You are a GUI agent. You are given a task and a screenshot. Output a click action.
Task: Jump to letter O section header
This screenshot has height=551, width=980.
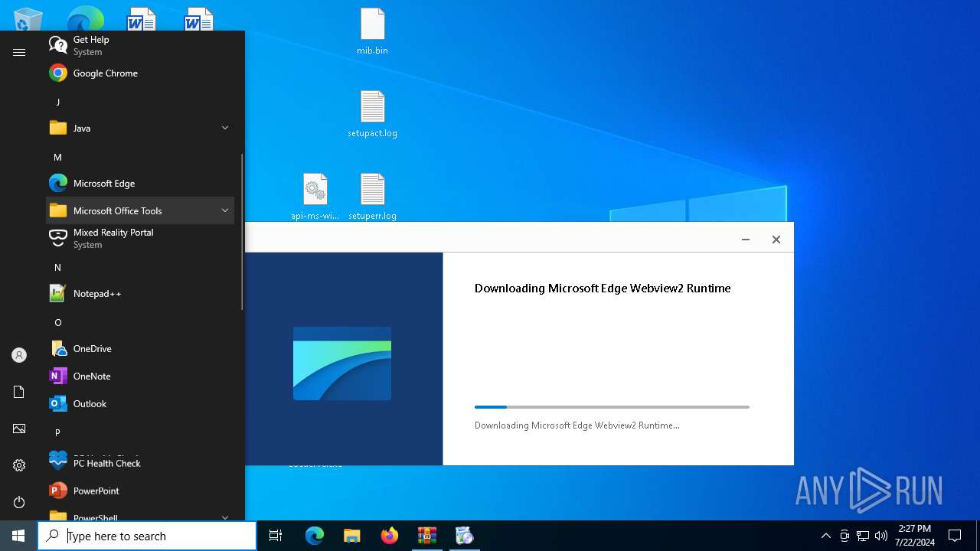pyautogui.click(x=57, y=322)
